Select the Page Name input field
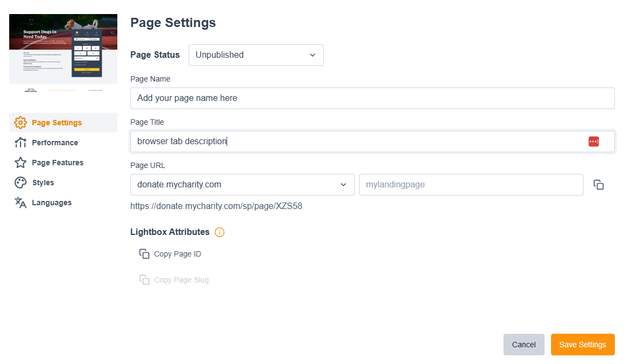Image resolution: width=630 pixels, height=364 pixels. 372,98
